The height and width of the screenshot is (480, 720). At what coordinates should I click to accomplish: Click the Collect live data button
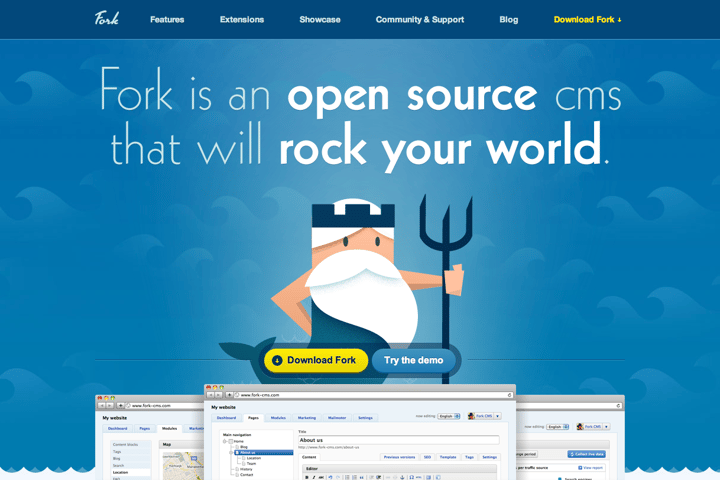[586, 454]
